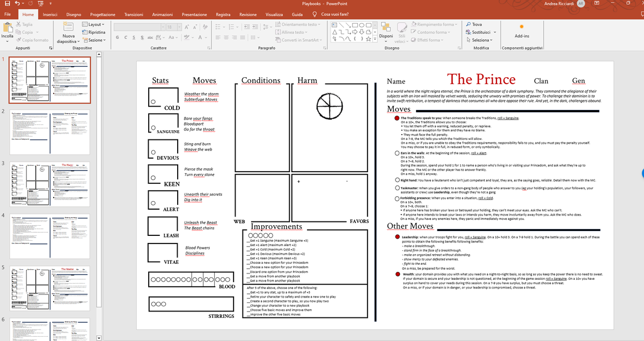Expand the shapes gallery more arrow
The image size is (644, 341).
(x=374, y=40)
